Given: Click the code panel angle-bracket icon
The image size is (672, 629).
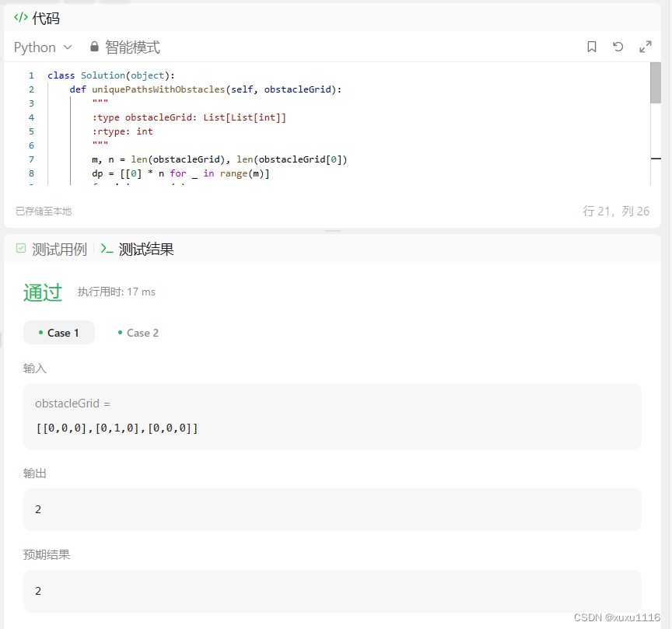Looking at the screenshot, I should pyautogui.click(x=20, y=18).
